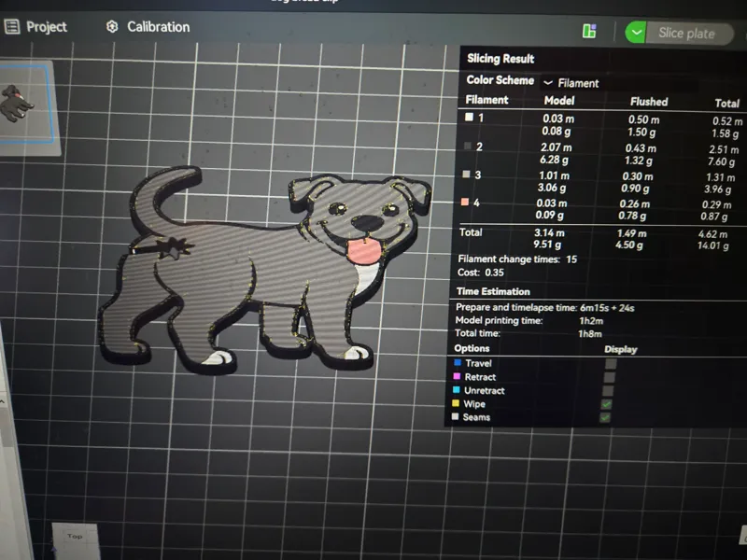The image size is (747, 560).
Task: Click filament 2 dark color swatch
Action: [468, 146]
